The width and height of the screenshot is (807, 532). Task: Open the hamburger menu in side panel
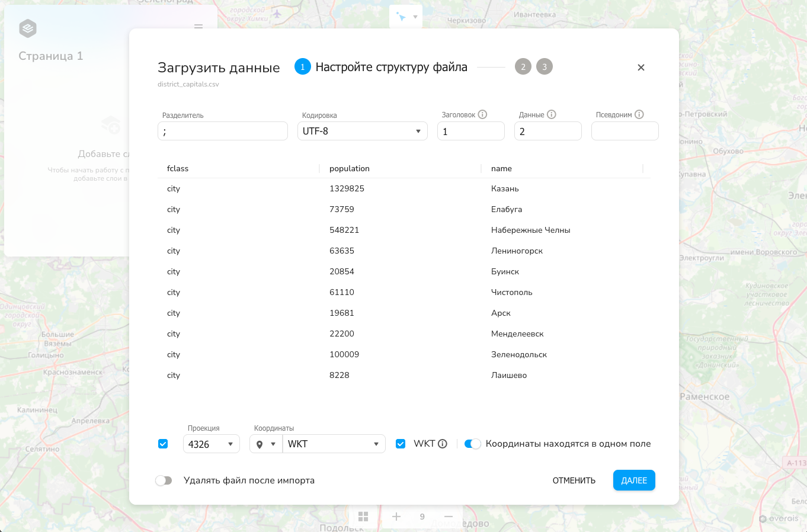point(198,27)
